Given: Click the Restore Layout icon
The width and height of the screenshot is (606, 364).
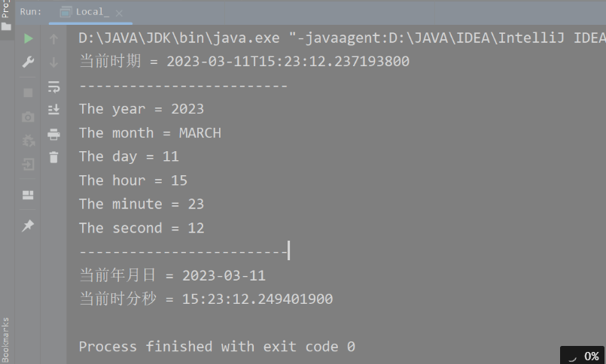Looking at the screenshot, I should click(x=28, y=195).
